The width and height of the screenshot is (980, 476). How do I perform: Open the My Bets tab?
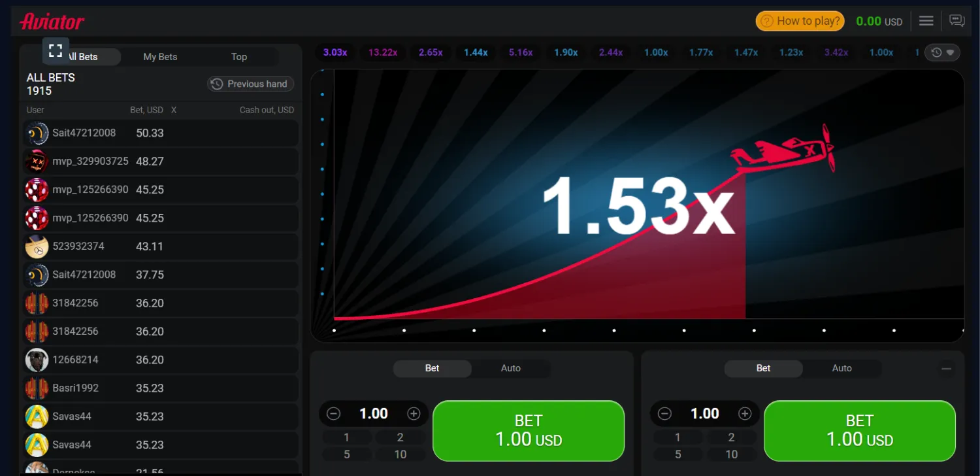point(160,57)
